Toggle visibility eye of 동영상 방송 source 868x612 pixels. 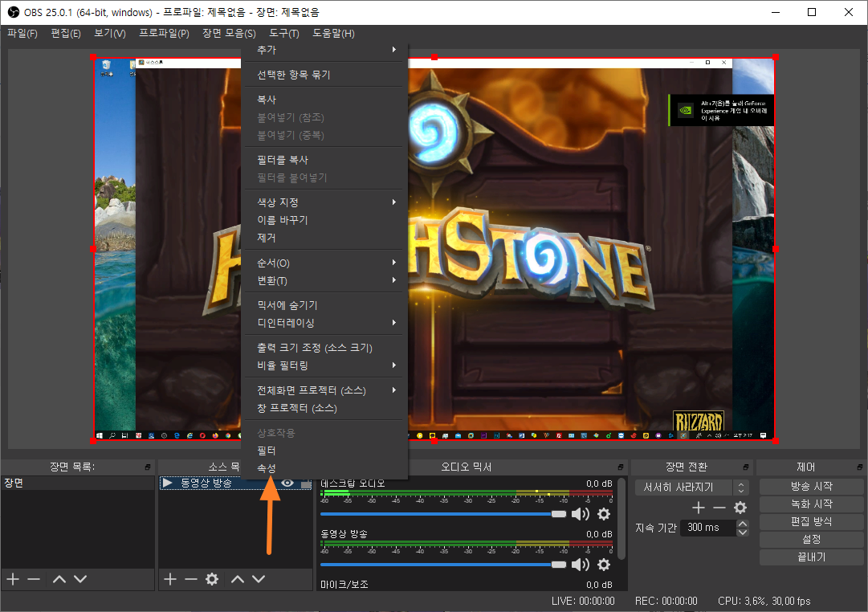287,483
